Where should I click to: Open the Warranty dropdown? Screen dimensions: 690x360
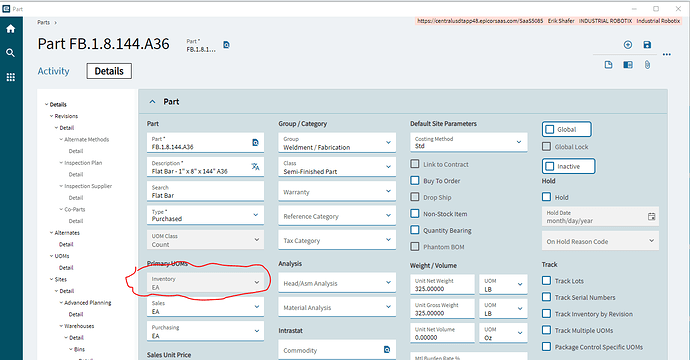coord(337,191)
